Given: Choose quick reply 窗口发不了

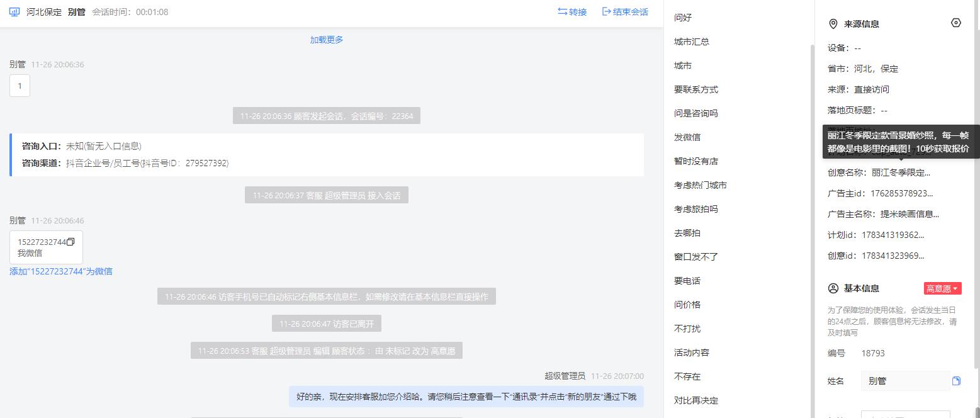Looking at the screenshot, I should pos(696,257).
